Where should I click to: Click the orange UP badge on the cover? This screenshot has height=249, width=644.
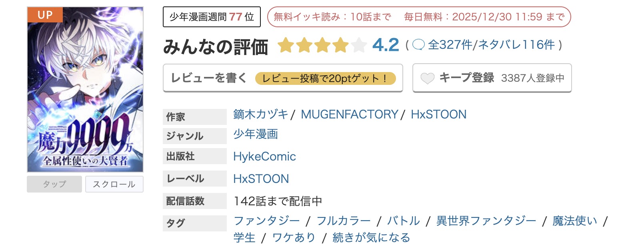(x=45, y=15)
